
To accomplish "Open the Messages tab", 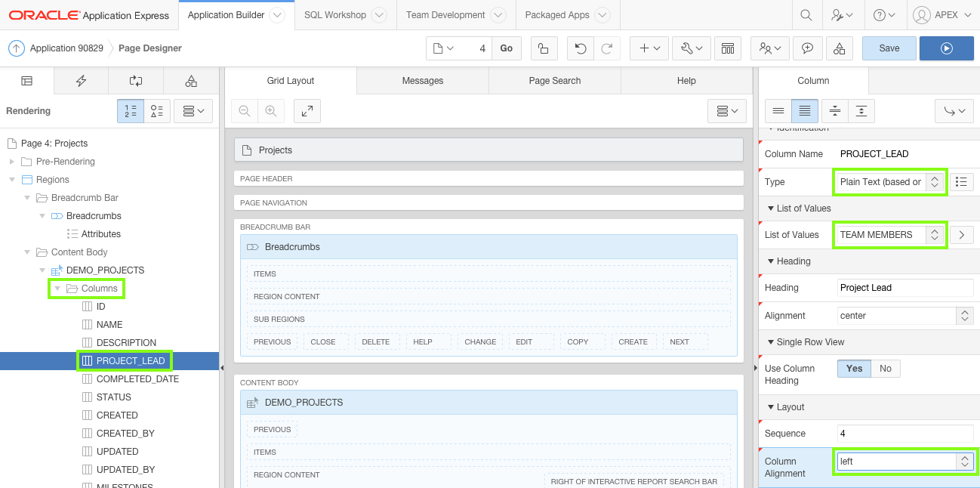I will pyautogui.click(x=422, y=80).
